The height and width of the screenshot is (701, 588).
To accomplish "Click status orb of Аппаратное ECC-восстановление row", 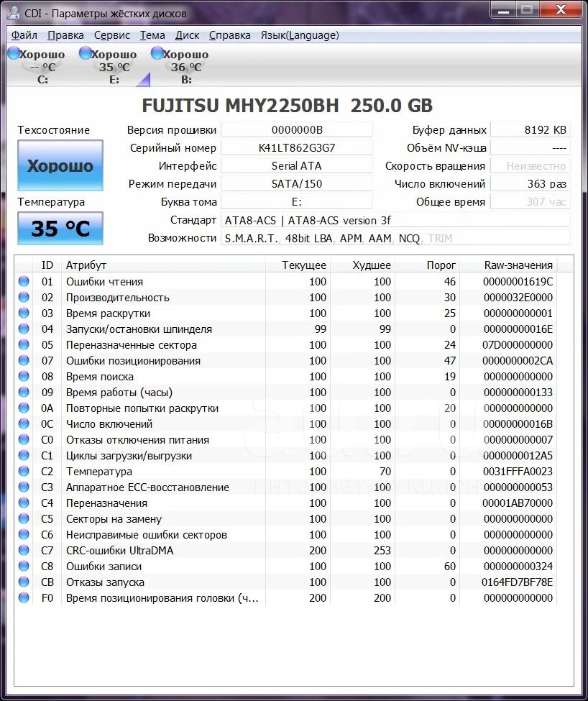I will point(24,487).
